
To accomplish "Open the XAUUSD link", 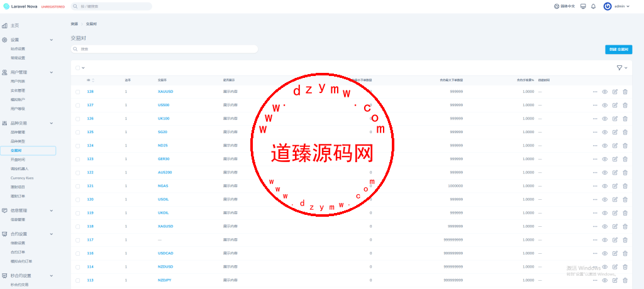I will (165, 92).
